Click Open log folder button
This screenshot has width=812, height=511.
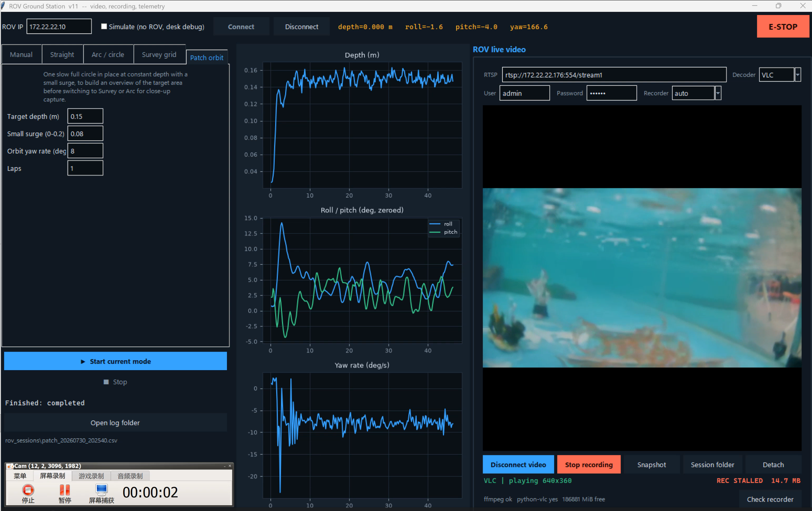coord(115,422)
